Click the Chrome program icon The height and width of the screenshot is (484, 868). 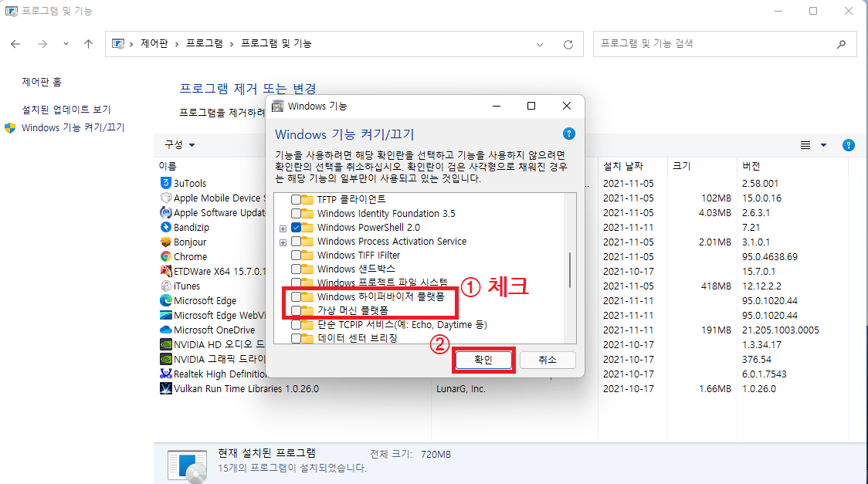165,256
